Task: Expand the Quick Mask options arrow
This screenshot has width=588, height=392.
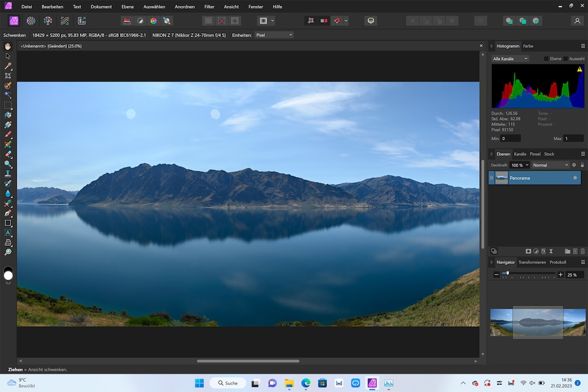Action: 272,20
